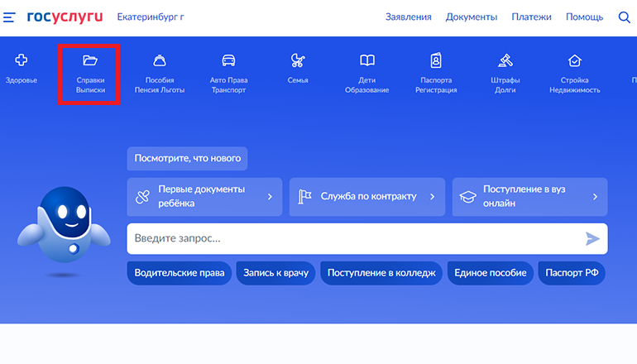This screenshot has height=364, width=637.
Task: Click the search magnifier icon
Action: pos(624,17)
